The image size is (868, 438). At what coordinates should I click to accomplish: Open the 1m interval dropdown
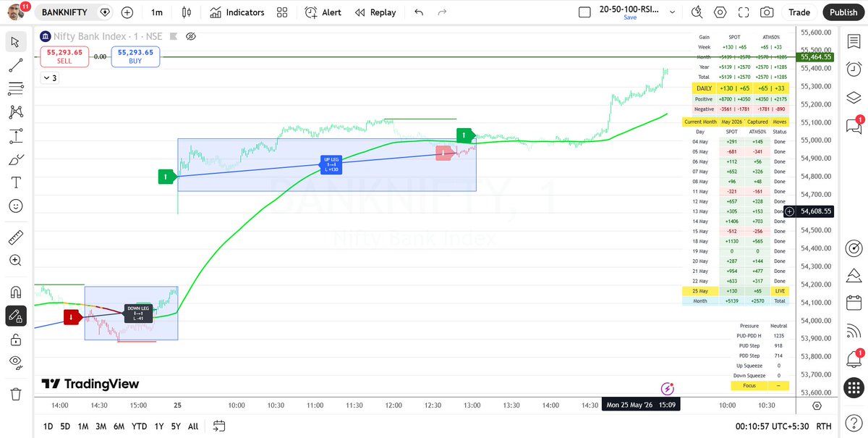pyautogui.click(x=157, y=12)
